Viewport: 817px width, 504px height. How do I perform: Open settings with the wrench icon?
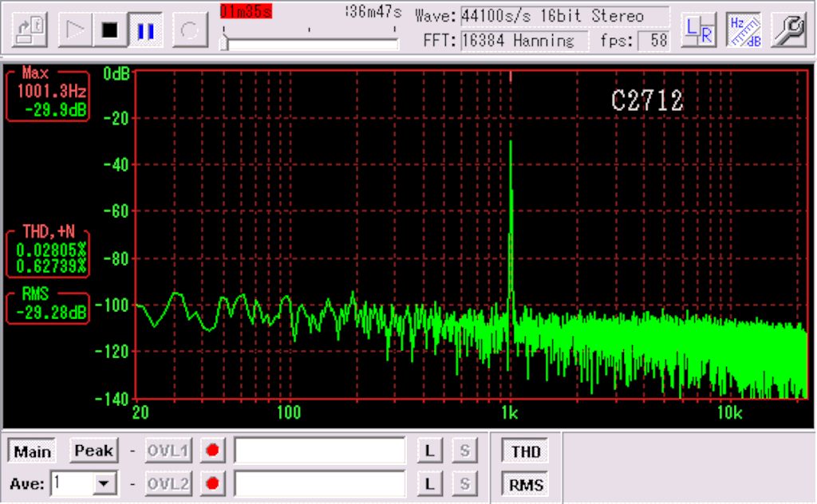789,30
